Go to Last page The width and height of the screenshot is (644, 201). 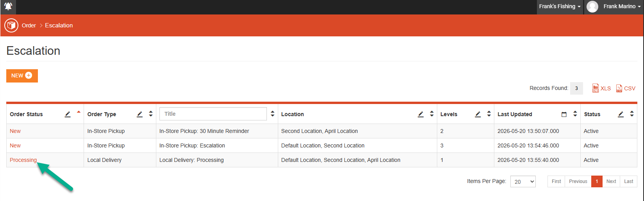tap(628, 181)
